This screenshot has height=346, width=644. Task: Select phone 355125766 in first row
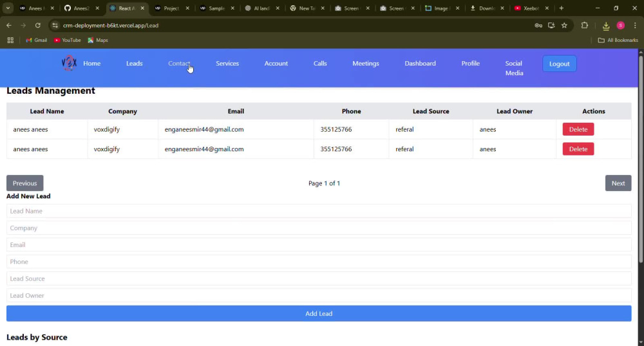tap(336, 129)
